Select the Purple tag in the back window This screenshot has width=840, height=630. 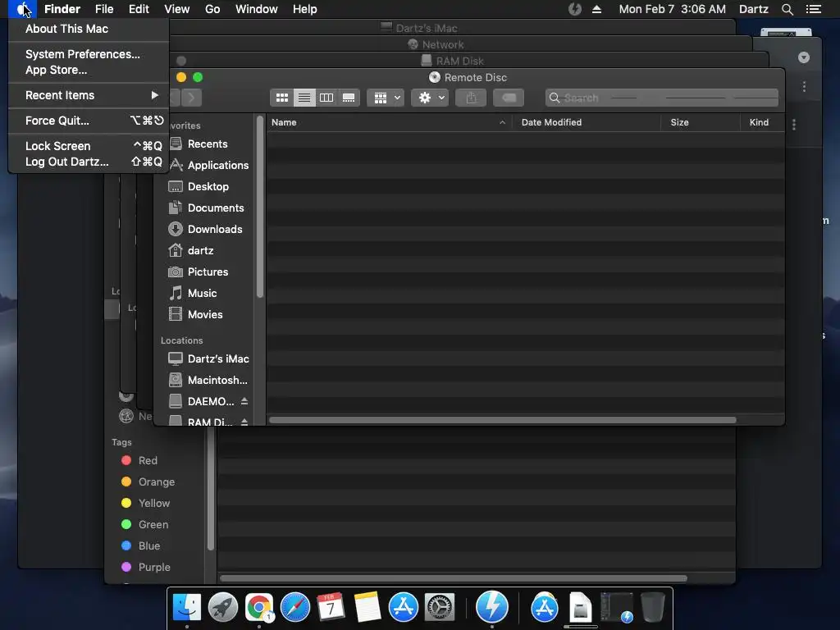pyautogui.click(x=146, y=568)
